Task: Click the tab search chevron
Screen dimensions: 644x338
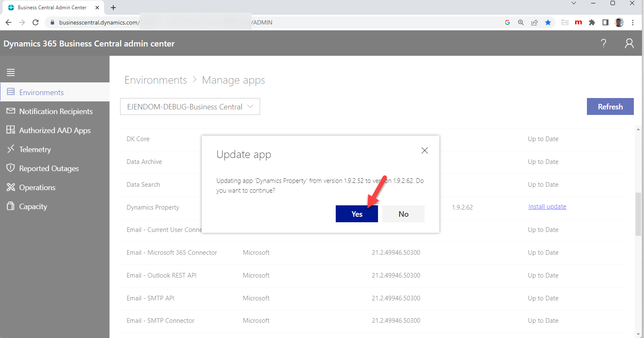Action: (x=574, y=3)
